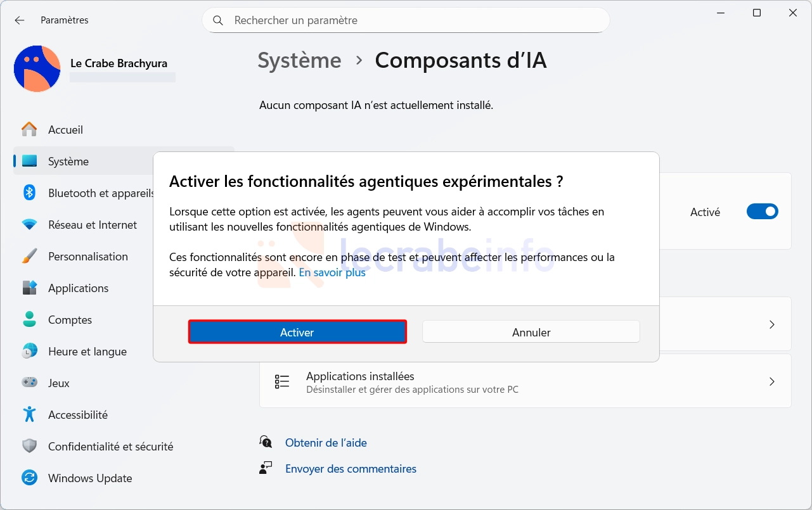Click the Personnalisation paintbrush icon

(29, 257)
